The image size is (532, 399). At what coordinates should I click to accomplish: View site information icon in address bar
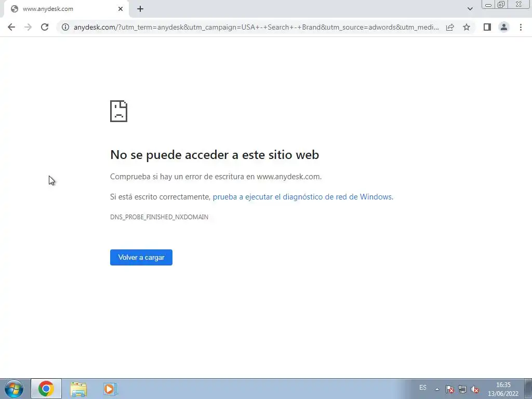click(65, 27)
